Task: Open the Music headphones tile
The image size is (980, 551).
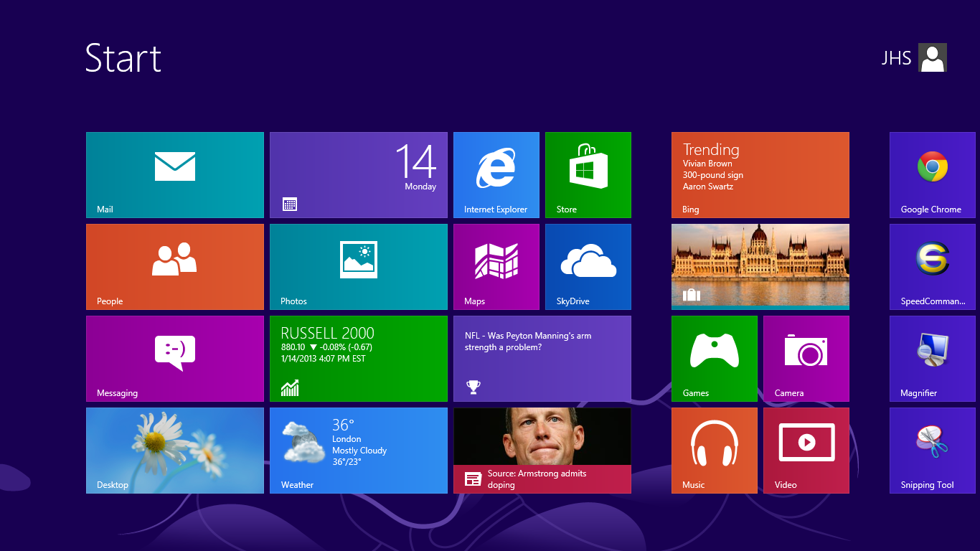Action: (x=714, y=450)
